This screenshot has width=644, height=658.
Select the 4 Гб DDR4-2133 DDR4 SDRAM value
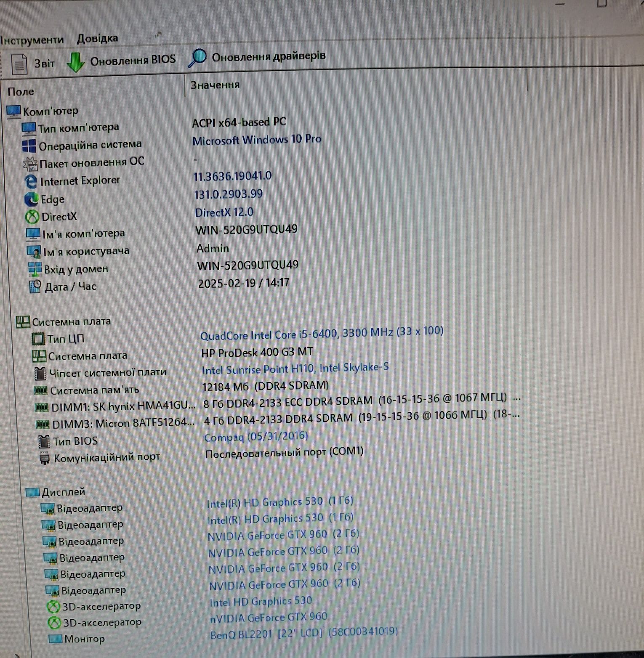pyautogui.click(x=362, y=417)
